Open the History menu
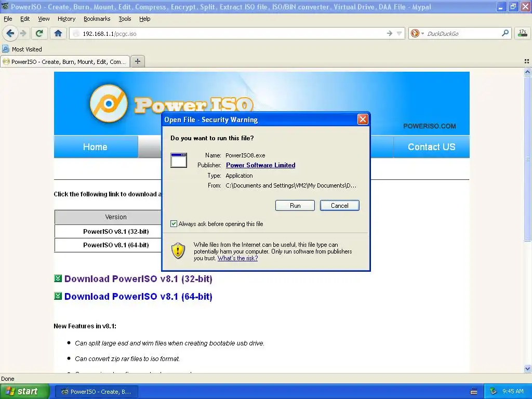The width and height of the screenshot is (532, 399). click(66, 19)
